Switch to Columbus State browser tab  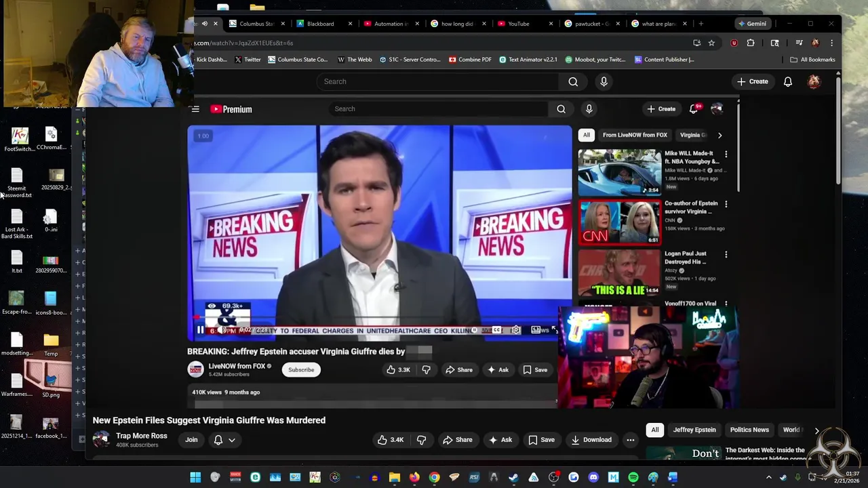click(x=258, y=24)
